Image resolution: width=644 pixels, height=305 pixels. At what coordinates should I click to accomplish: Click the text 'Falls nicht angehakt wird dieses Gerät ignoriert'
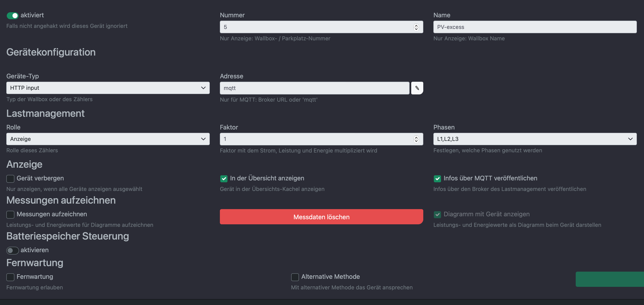(x=67, y=26)
